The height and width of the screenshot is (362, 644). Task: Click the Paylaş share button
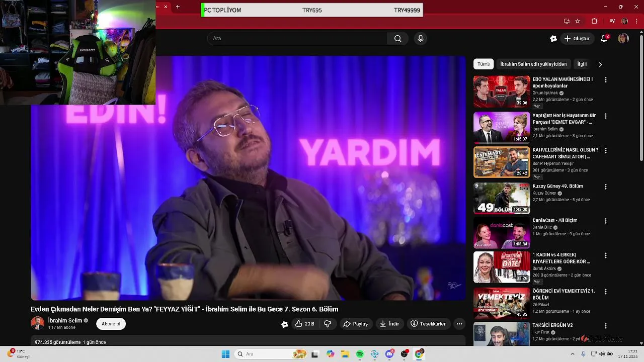pyautogui.click(x=356, y=324)
